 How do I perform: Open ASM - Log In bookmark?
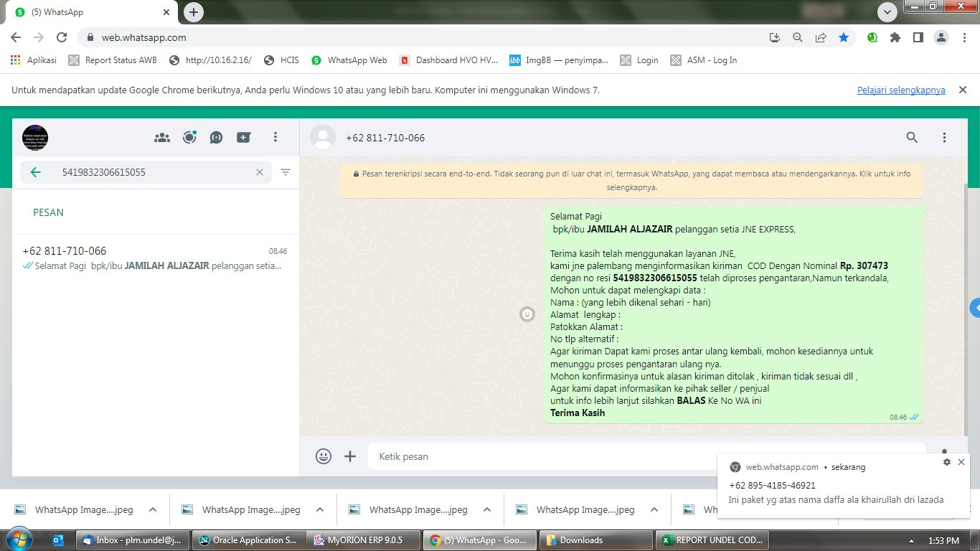click(704, 60)
